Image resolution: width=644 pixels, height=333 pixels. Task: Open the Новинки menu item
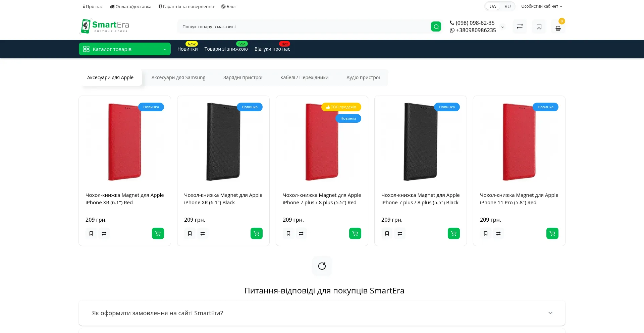point(187,49)
